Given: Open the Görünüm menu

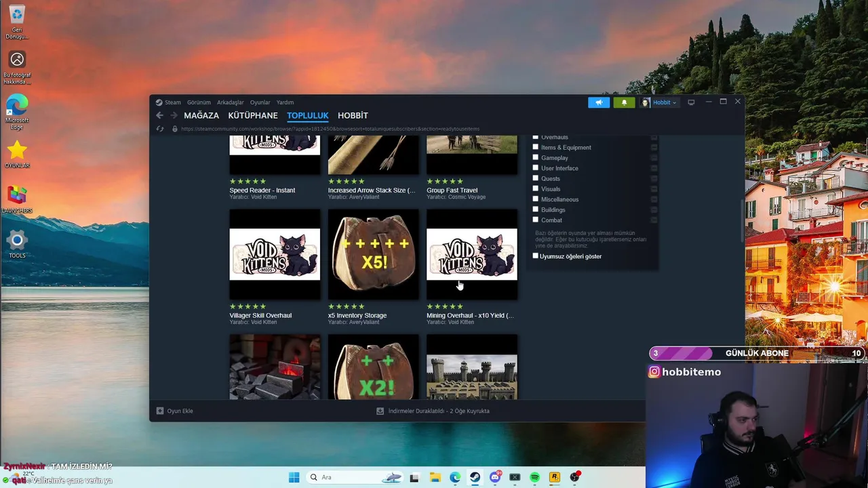Looking at the screenshot, I should [x=199, y=102].
